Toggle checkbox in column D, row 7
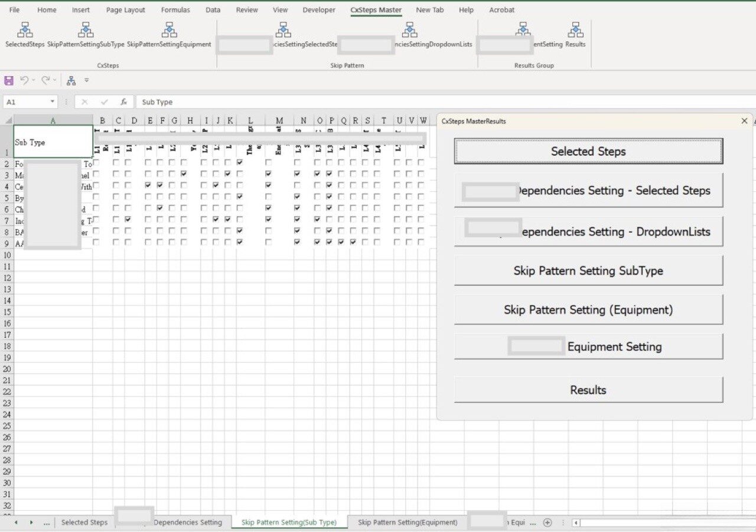 [x=128, y=219]
